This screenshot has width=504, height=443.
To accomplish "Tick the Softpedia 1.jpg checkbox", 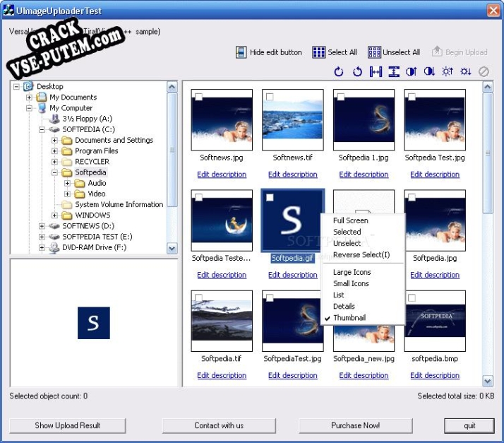I will coord(341,97).
